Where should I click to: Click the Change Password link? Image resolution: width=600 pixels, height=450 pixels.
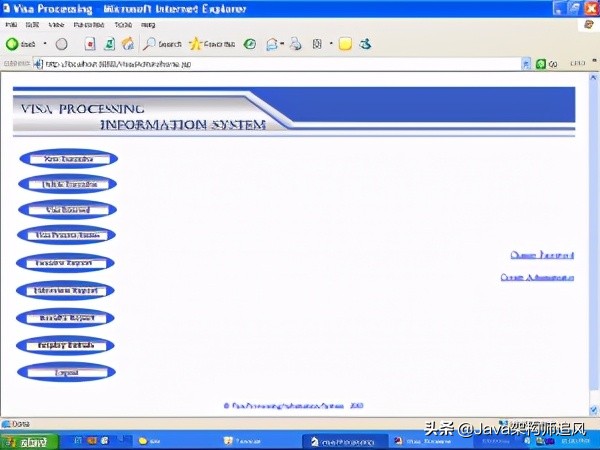[542, 256]
